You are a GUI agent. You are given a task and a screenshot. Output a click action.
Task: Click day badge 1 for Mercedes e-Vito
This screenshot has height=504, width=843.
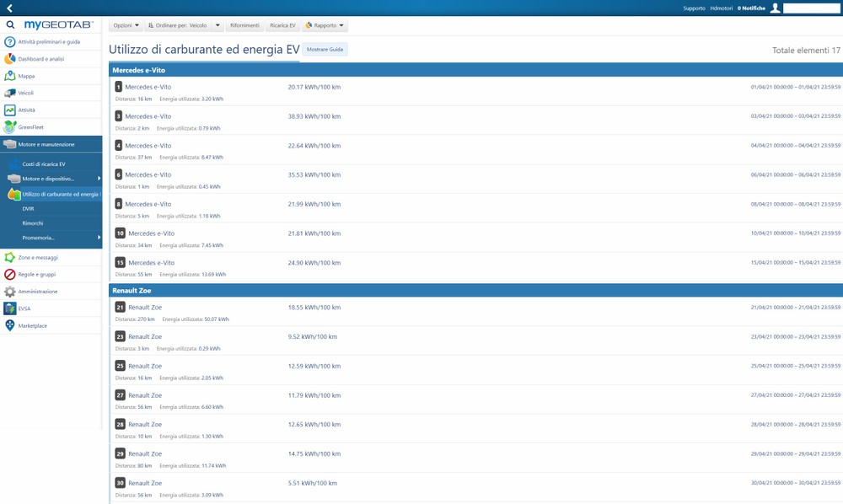click(x=119, y=87)
